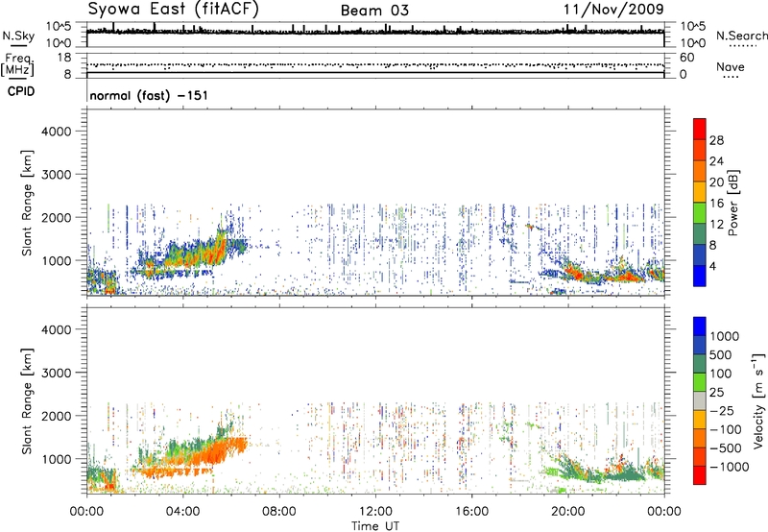Click the 'CPID' label

[x=21, y=91]
